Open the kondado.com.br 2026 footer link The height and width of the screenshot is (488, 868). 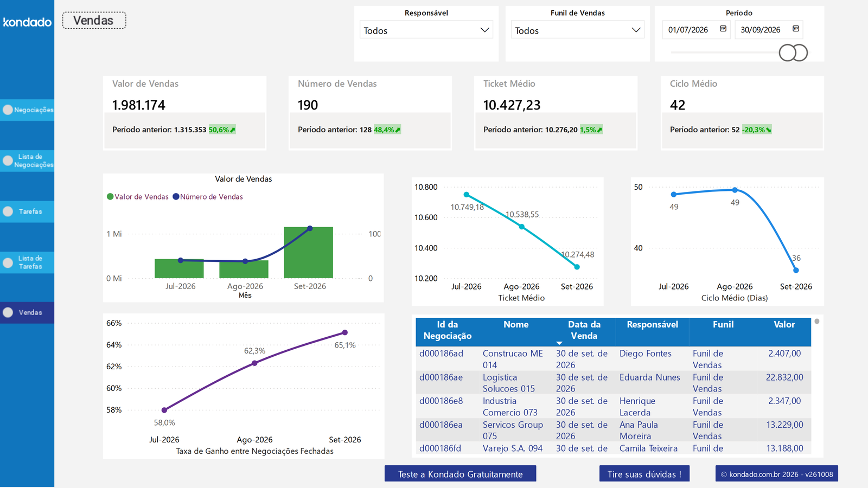777,474
